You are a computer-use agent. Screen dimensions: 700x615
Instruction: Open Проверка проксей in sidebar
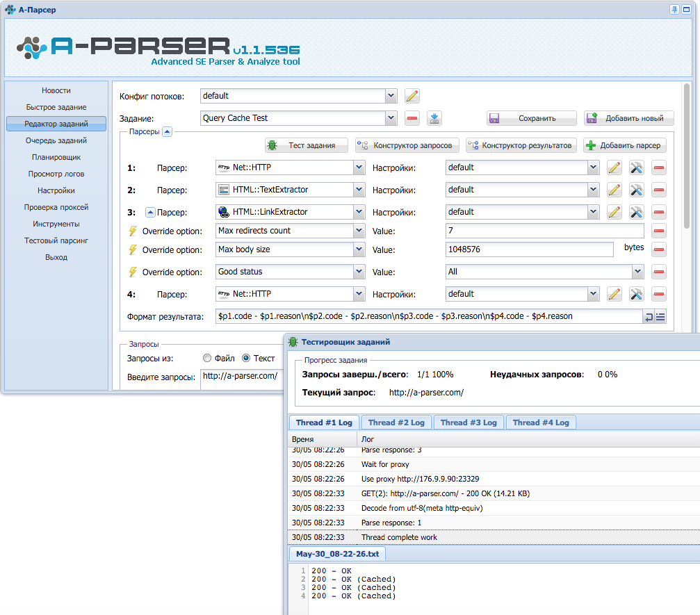point(56,207)
